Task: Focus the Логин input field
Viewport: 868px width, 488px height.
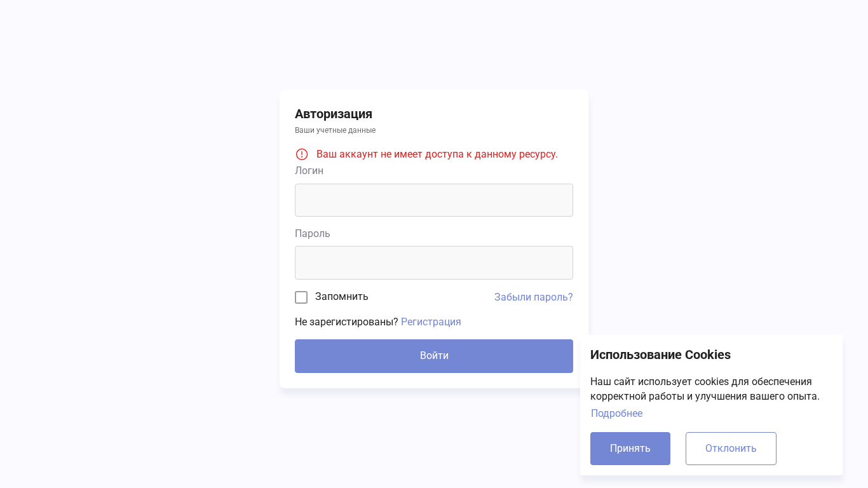Action: [434, 200]
